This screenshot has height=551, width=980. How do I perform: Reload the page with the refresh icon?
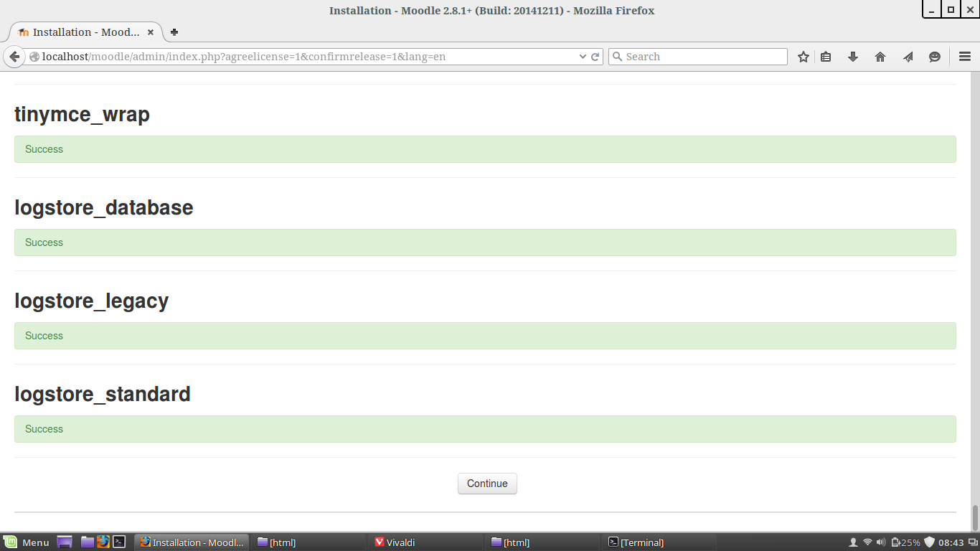[595, 57]
